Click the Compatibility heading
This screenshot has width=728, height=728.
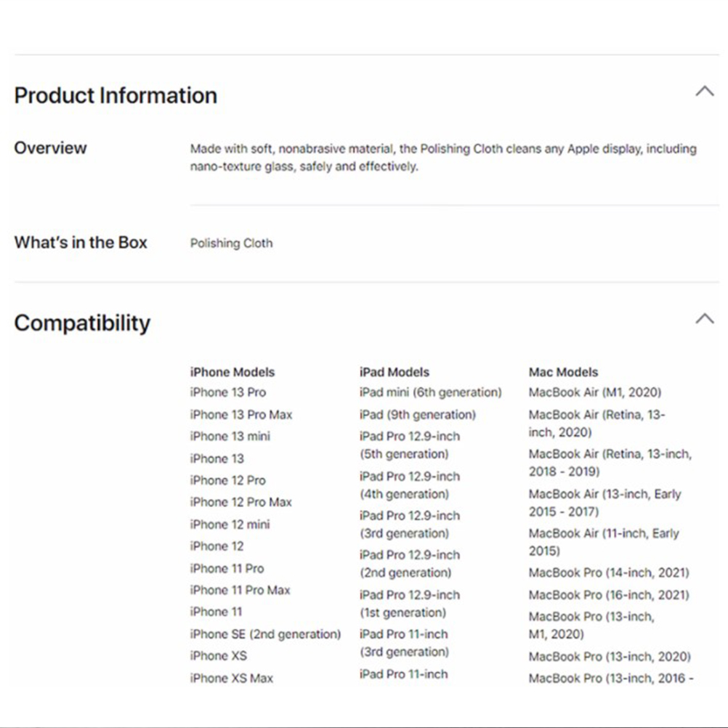[82, 323]
